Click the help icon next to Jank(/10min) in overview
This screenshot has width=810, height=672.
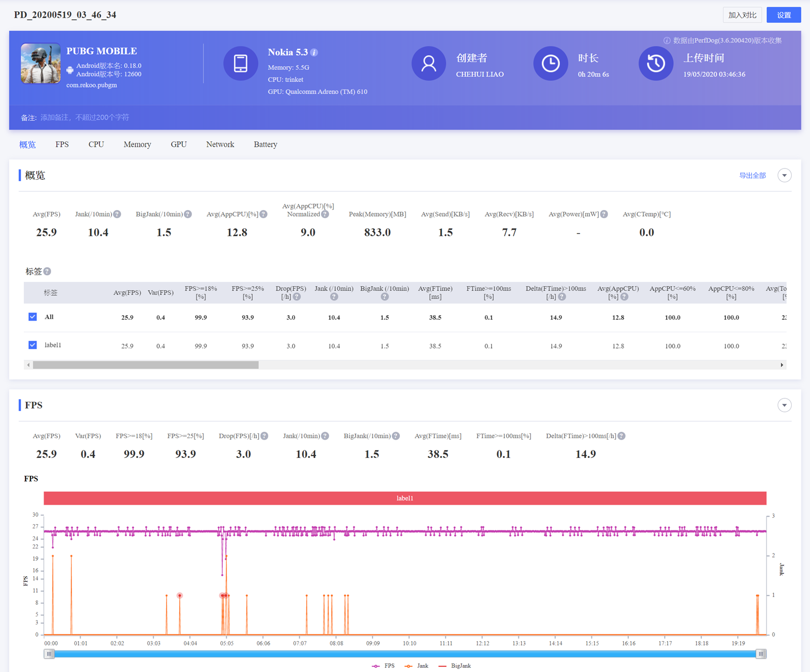click(x=117, y=214)
